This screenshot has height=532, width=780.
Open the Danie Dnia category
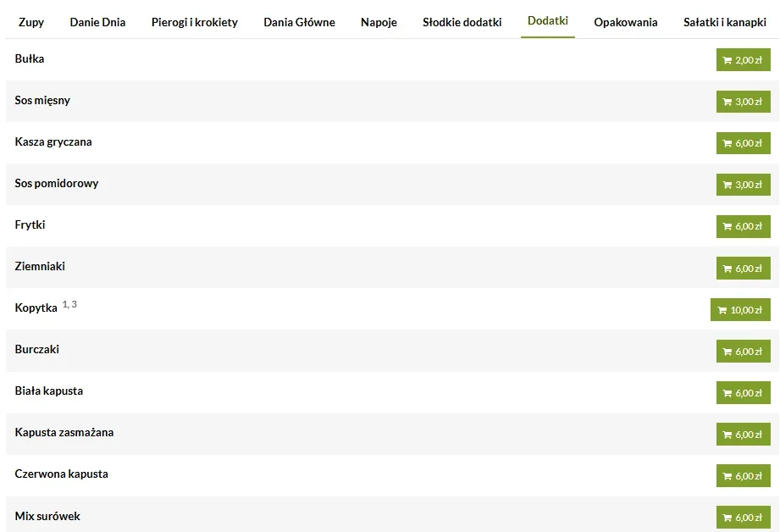pos(97,22)
